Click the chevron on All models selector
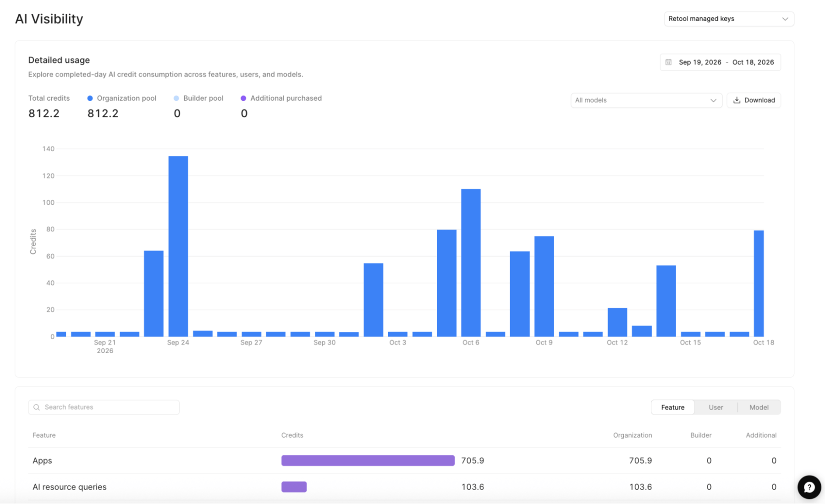 [713, 100]
